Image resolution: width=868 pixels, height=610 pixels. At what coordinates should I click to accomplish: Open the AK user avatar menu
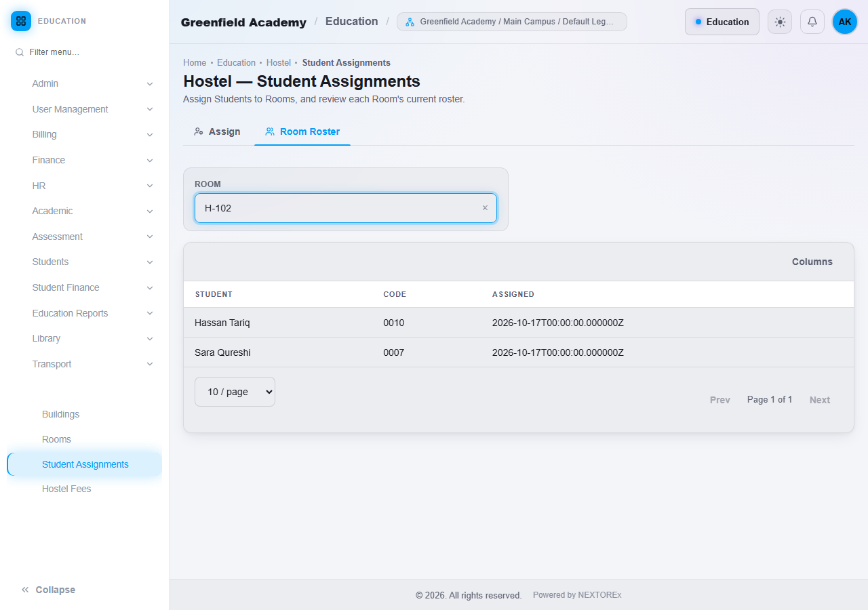click(845, 22)
